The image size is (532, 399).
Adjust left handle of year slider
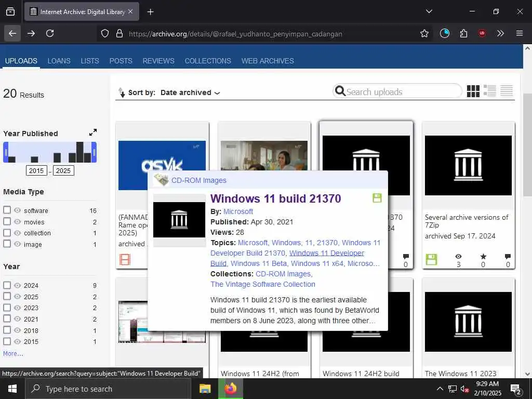[6, 152]
